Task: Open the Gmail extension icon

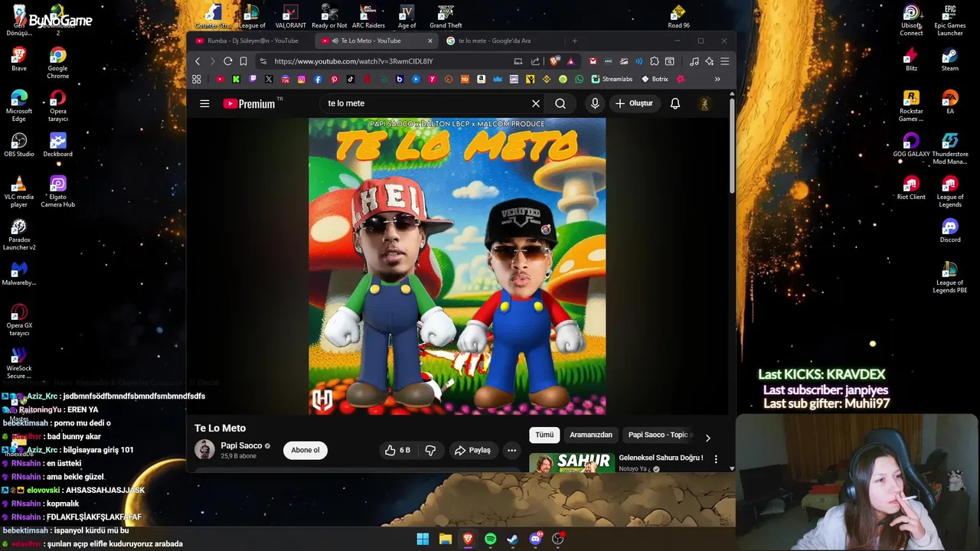Action: [x=593, y=61]
